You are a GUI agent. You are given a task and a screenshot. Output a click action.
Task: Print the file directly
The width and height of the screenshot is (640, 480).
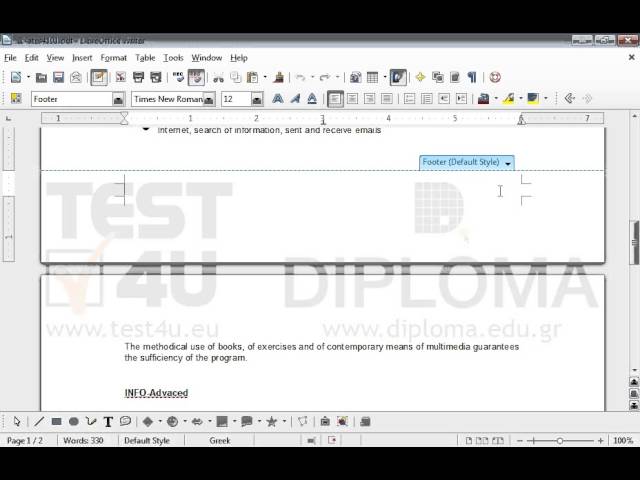click(138, 77)
